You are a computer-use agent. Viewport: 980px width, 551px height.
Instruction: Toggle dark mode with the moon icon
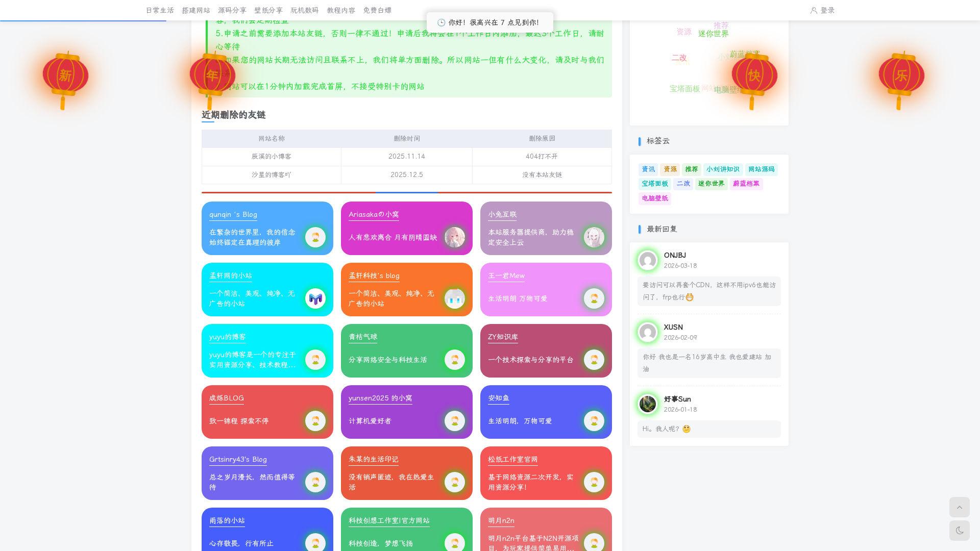click(959, 531)
